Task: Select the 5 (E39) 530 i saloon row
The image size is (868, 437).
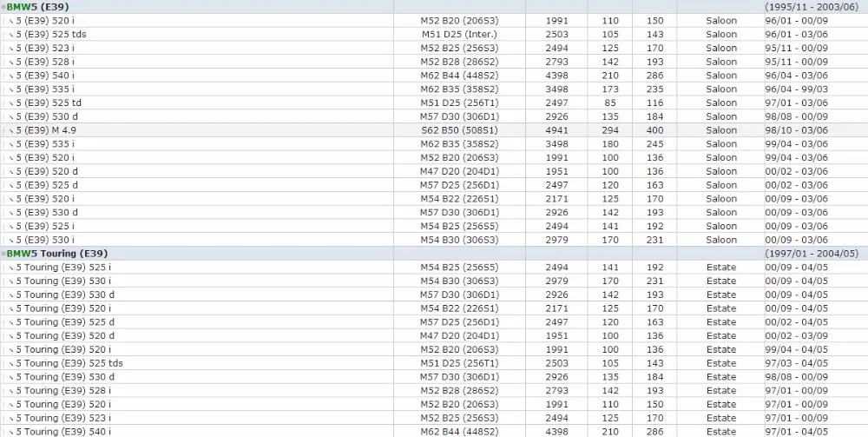Action: [x=434, y=240]
